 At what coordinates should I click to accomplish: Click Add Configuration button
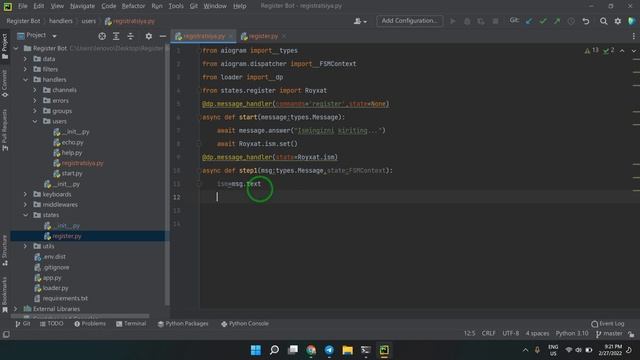click(x=409, y=21)
